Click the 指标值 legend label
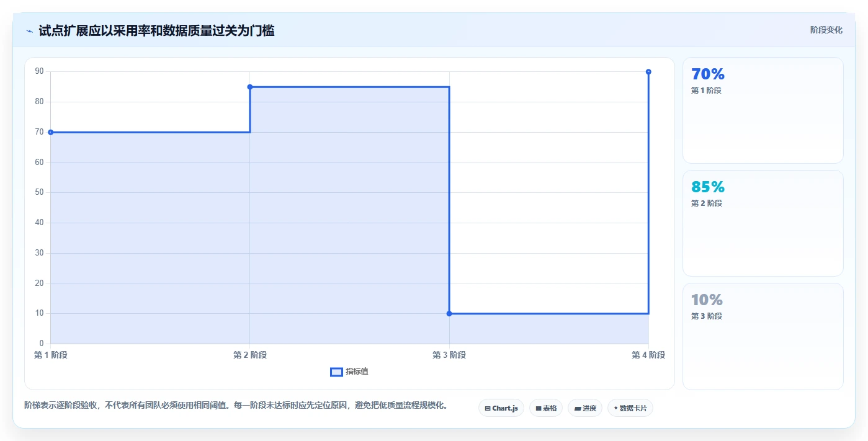Screen dimensions: 868x441 (357, 372)
